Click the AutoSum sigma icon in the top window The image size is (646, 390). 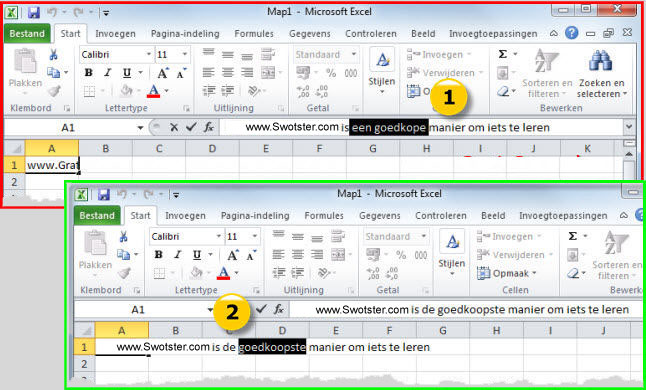503,54
